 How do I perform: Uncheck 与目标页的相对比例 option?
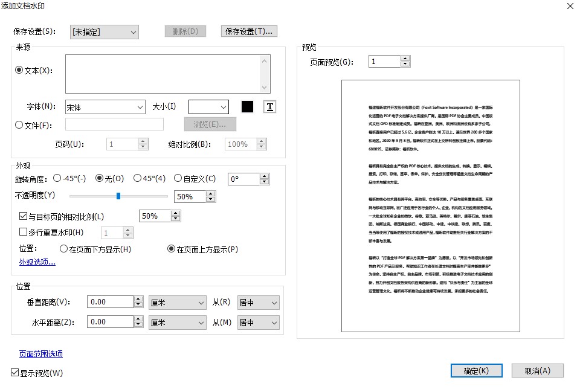point(22,217)
